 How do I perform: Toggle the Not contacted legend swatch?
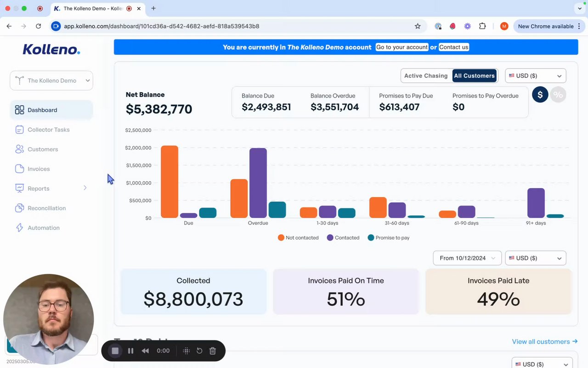coord(281,238)
